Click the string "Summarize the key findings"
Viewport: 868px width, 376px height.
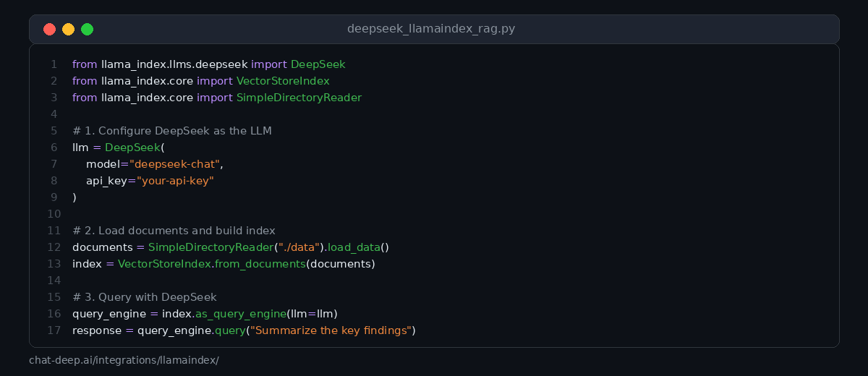tap(329, 330)
